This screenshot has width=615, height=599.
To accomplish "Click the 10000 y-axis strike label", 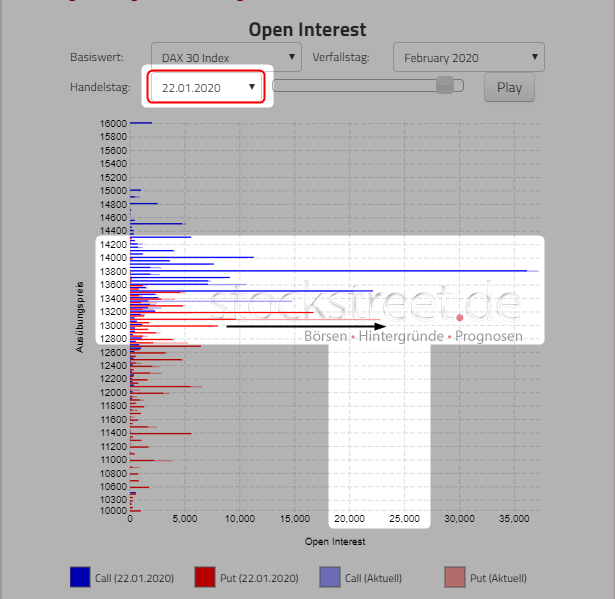I will (x=113, y=511).
